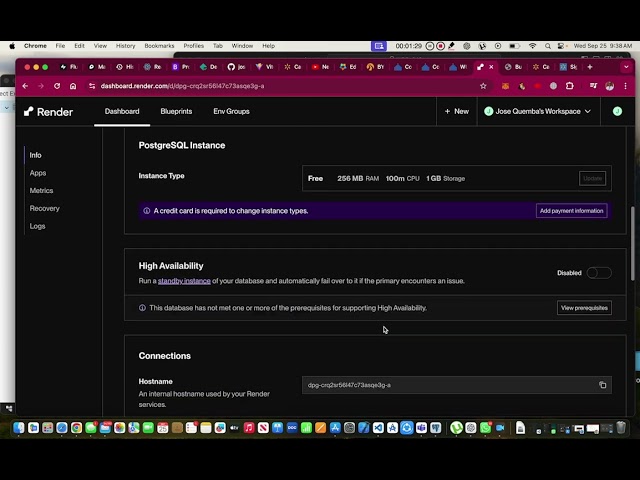Follow the standby instance link
Image resolution: width=640 pixels, height=480 pixels.
[184, 281]
